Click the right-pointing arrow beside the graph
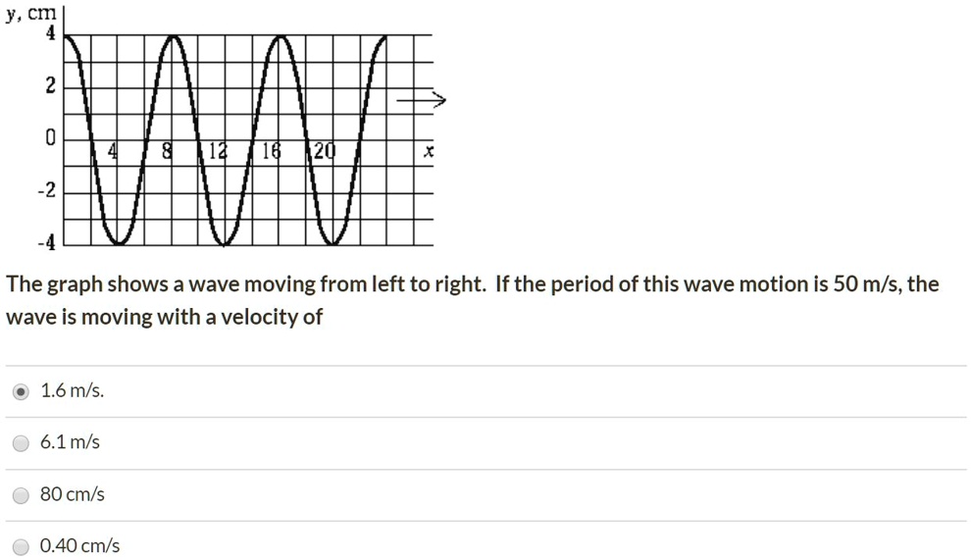Screen dimensions: 971x560 (421, 99)
